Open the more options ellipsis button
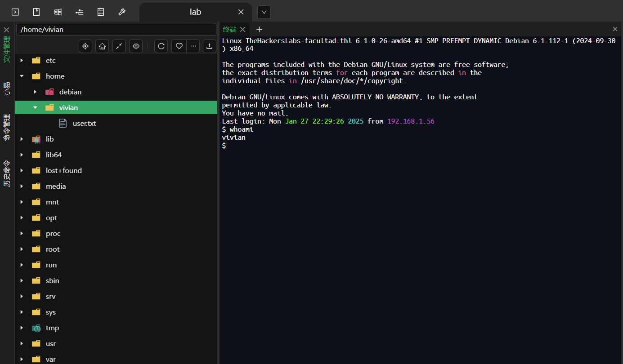623x364 pixels. pos(193,46)
